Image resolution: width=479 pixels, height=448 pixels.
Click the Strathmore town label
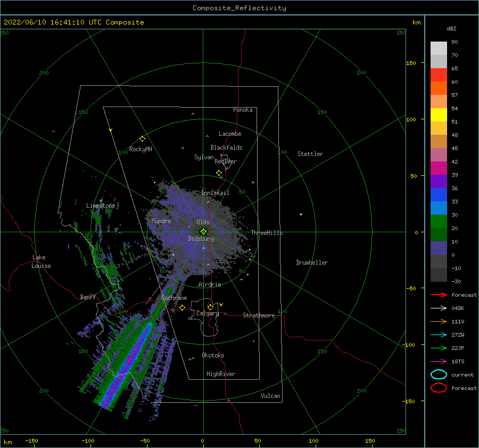tap(259, 315)
